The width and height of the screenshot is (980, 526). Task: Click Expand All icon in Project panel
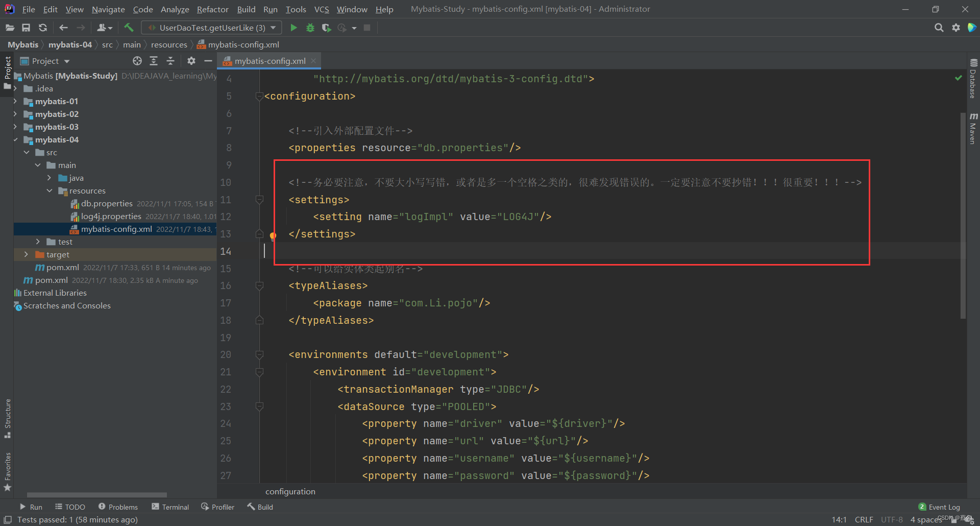(154, 61)
